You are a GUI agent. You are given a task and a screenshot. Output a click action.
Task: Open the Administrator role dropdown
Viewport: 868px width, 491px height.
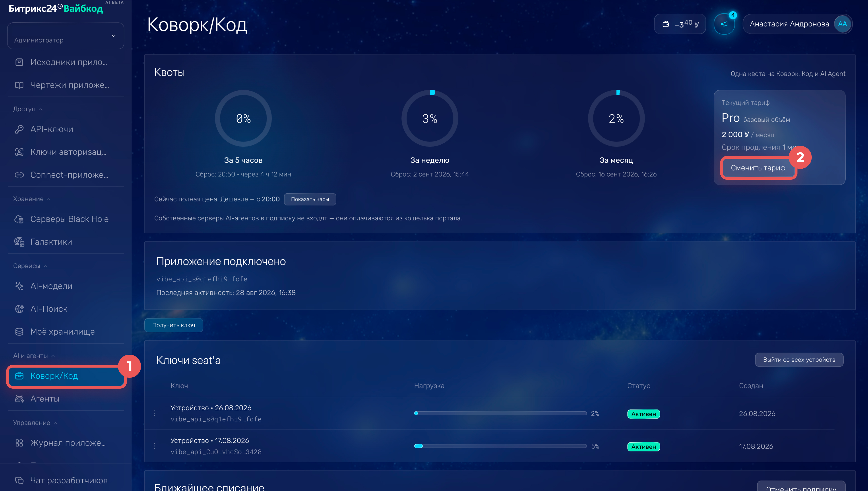pyautogui.click(x=66, y=36)
